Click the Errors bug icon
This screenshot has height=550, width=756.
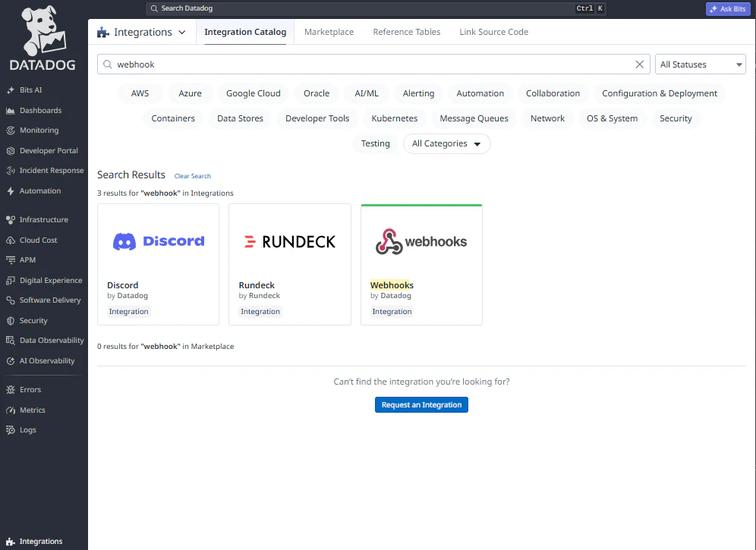coord(11,389)
